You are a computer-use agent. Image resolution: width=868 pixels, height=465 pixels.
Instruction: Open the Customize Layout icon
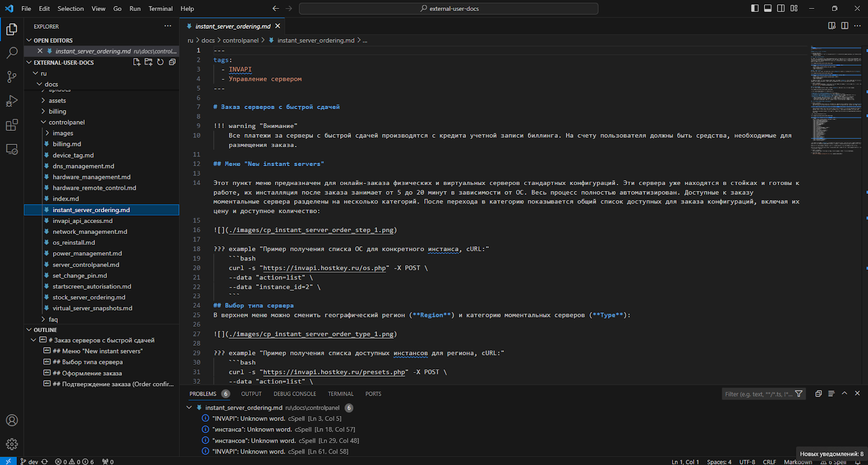794,8
